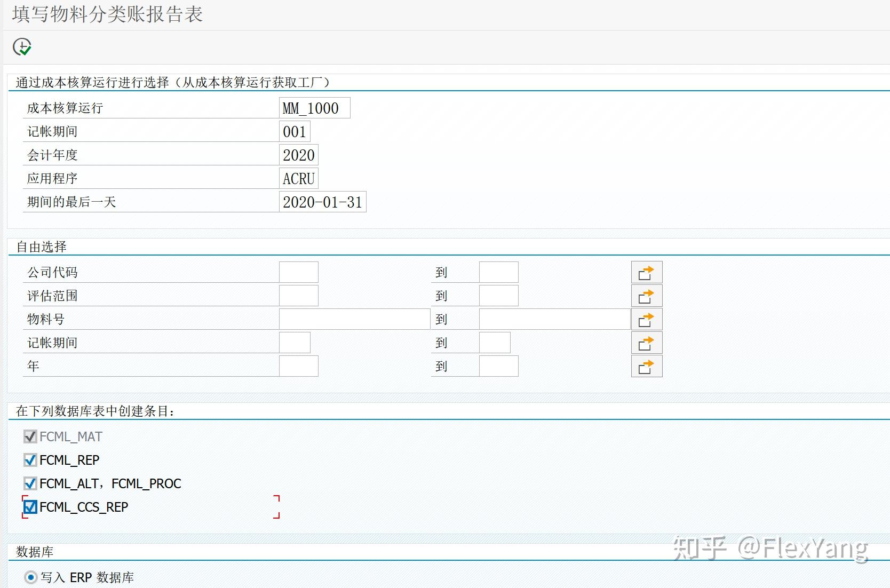Viewport: 890px width, 588px height.
Task: Toggle the FCML_CCS_REP checkbox
Action: [30, 507]
